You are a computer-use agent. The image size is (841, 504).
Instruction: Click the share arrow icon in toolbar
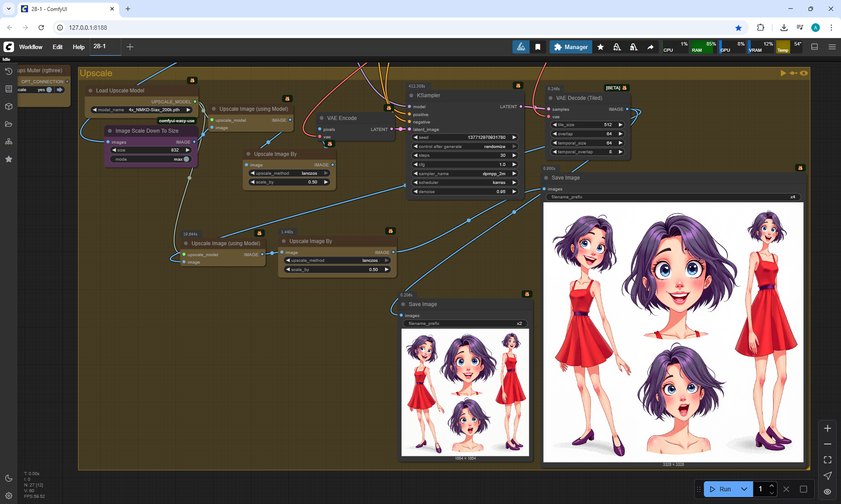(x=650, y=47)
